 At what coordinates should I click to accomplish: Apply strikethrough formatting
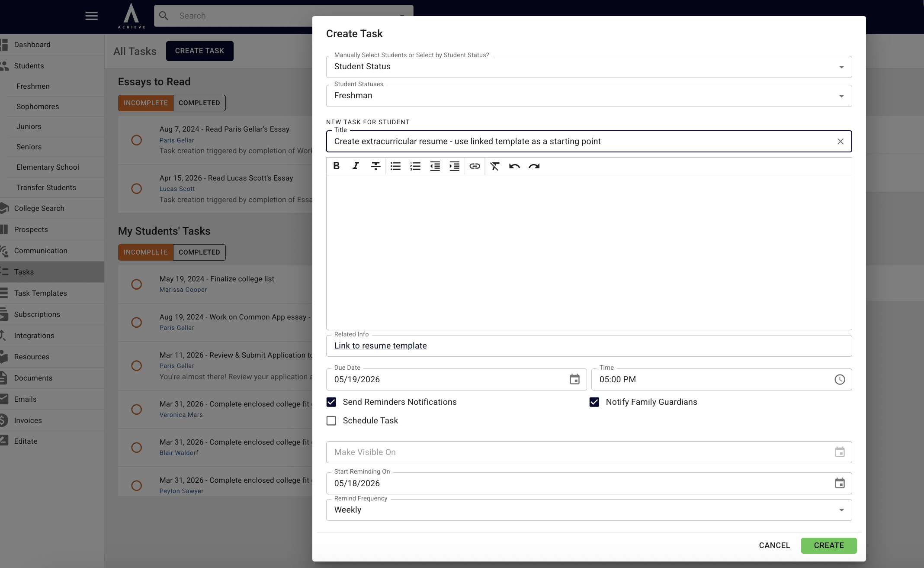pos(375,166)
